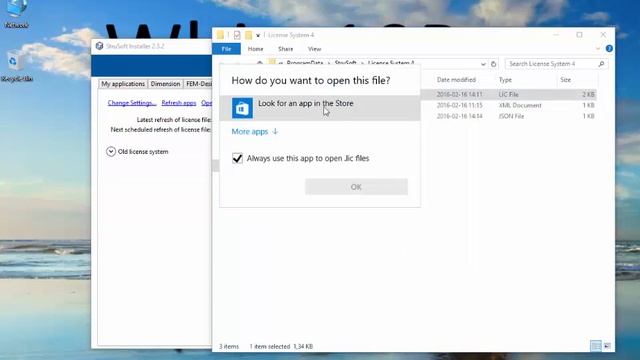The image size is (640, 360).
Task: Open the View ribbon tab
Action: [314, 49]
